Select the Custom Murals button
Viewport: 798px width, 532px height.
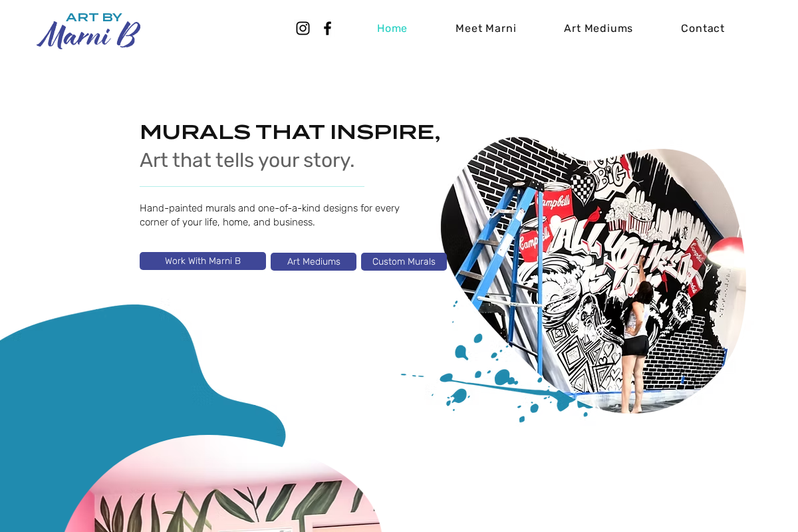[404, 261]
